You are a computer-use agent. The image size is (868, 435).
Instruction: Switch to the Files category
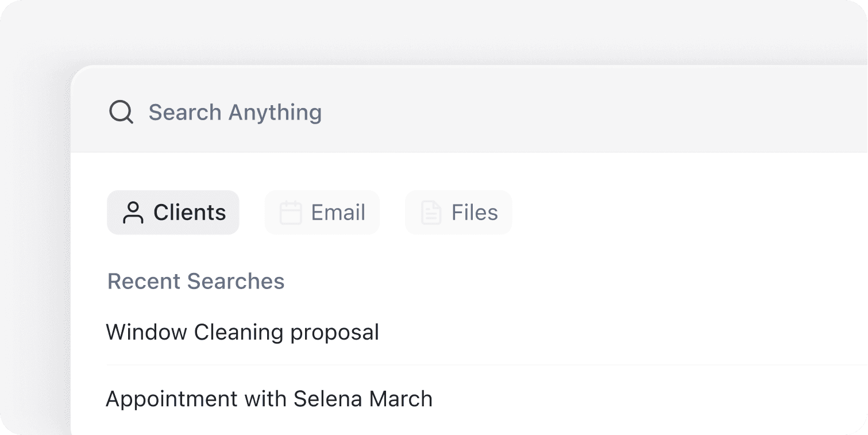458,212
